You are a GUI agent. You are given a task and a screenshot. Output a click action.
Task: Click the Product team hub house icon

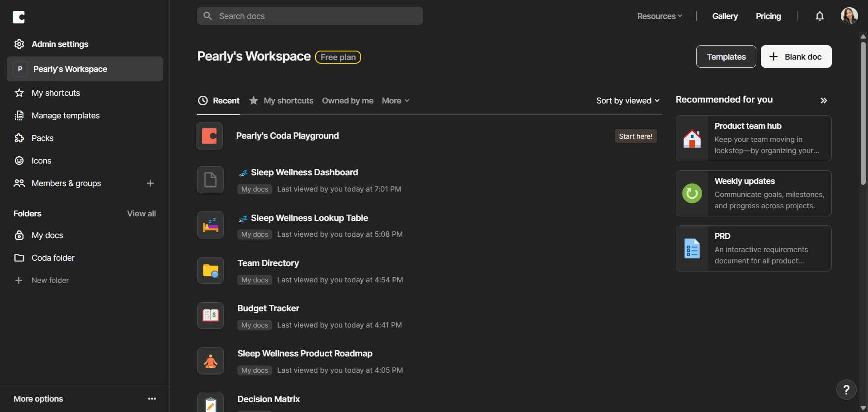tap(692, 138)
